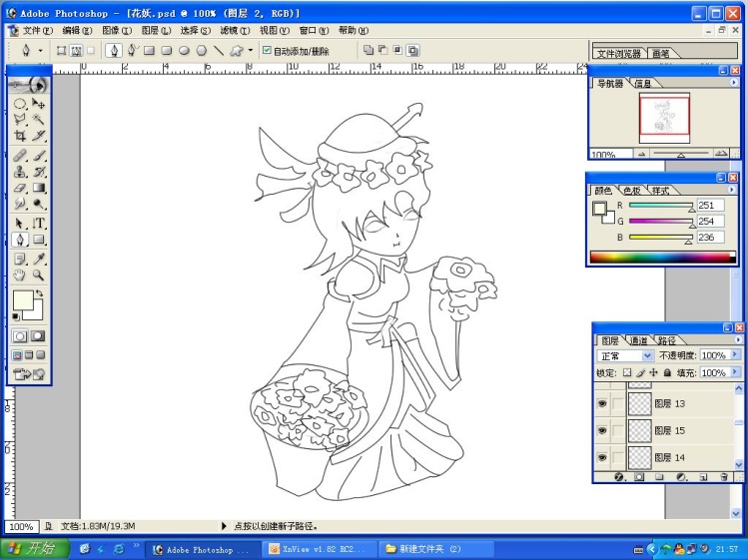
Task: Hide 图层 14 visibility eye
Action: click(602, 457)
